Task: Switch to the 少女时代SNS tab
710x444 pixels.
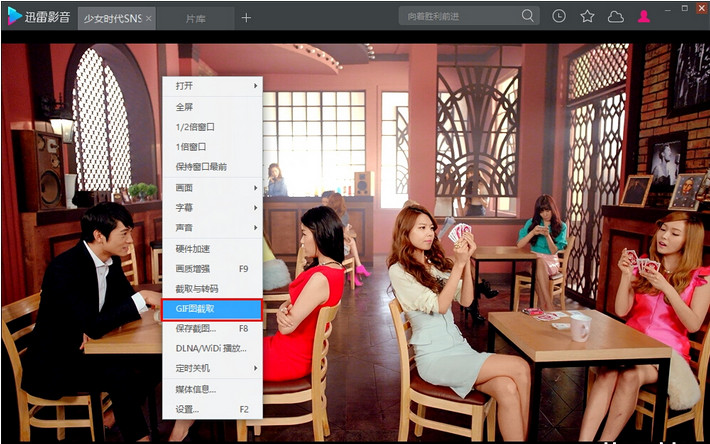Action: coord(116,19)
